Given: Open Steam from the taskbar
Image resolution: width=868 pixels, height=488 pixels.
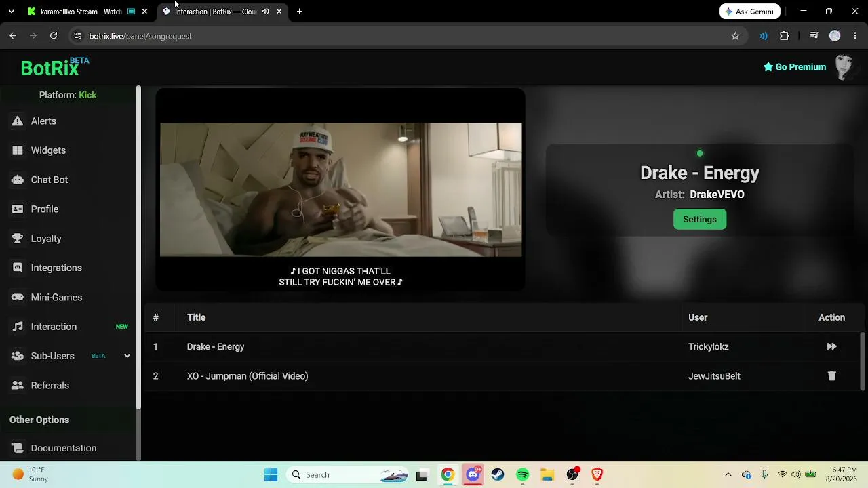Looking at the screenshot, I should (498, 474).
